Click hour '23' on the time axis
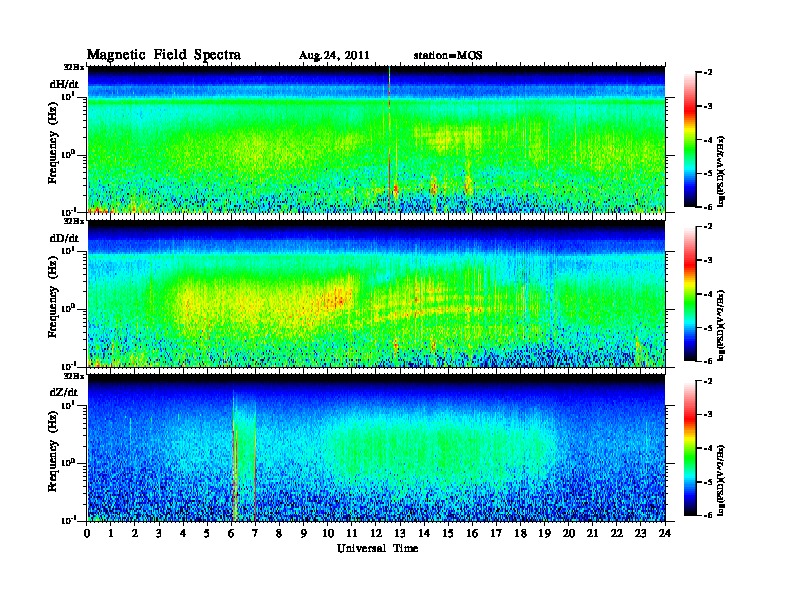This screenshot has height=612, width=792. pyautogui.click(x=641, y=534)
